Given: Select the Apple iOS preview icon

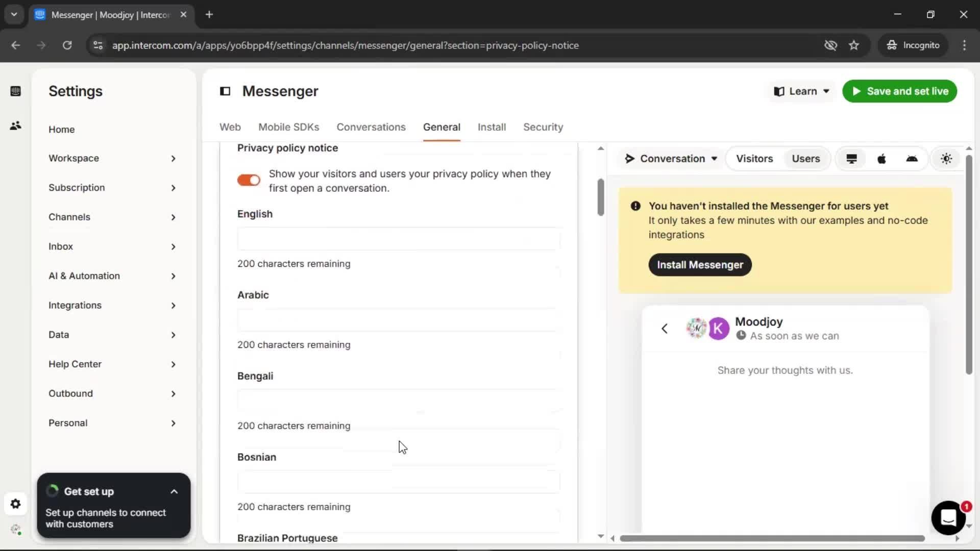Looking at the screenshot, I should coord(881,159).
